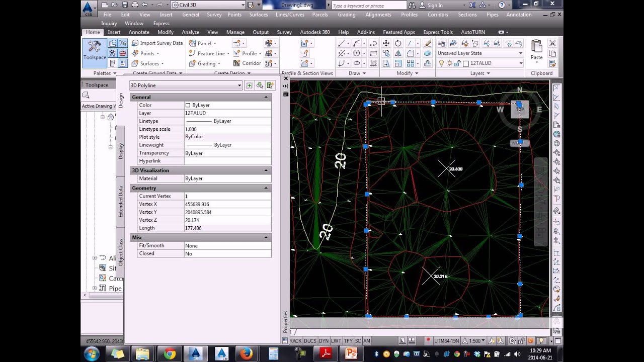This screenshot has width=644, height=362.
Task: Click the Hatch tool in Draw
Action: 373,63
